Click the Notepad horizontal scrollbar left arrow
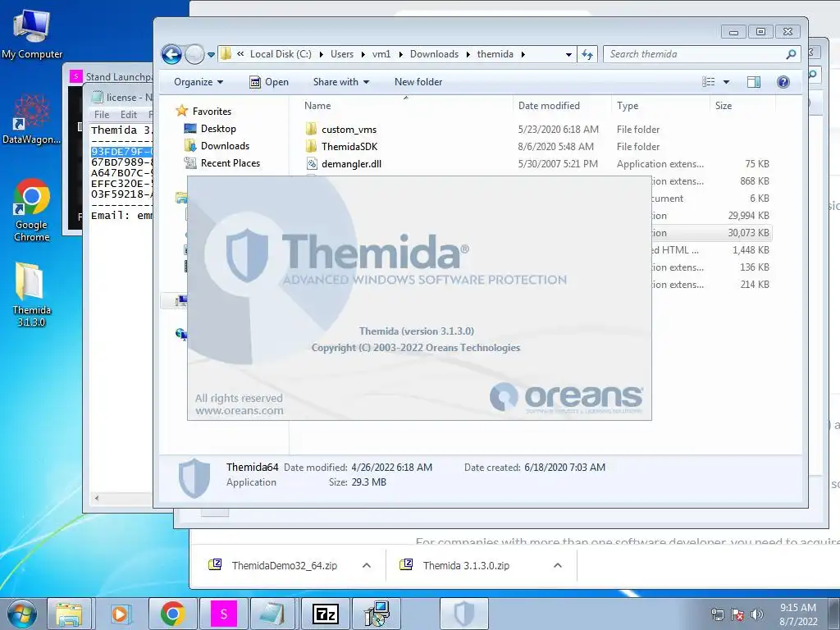The image size is (840, 630). click(x=97, y=498)
